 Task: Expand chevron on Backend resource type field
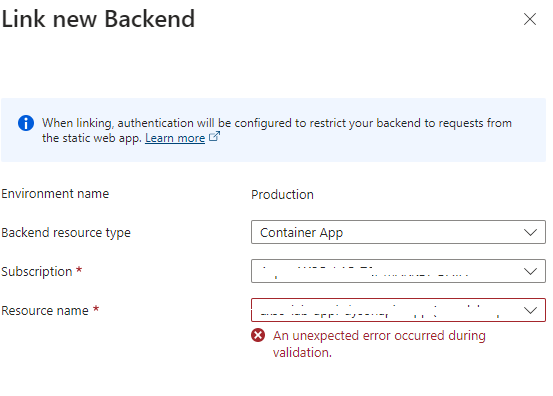point(530,232)
